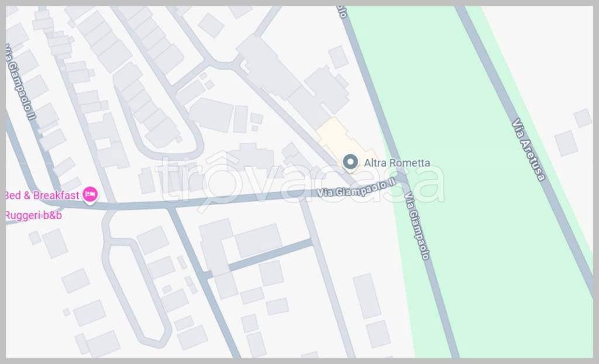Click the Altra Rometta location pin

(x=350, y=162)
